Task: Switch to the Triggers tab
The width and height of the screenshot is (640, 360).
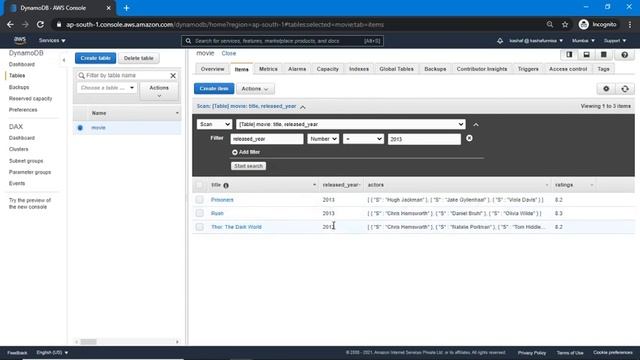Action: [528, 69]
